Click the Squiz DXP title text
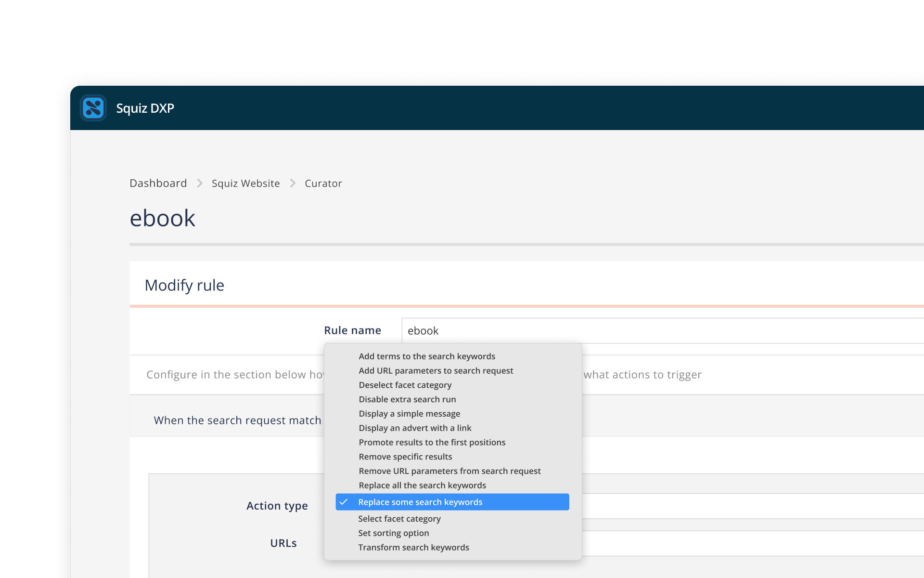Screen dimensions: 924x578 point(145,108)
